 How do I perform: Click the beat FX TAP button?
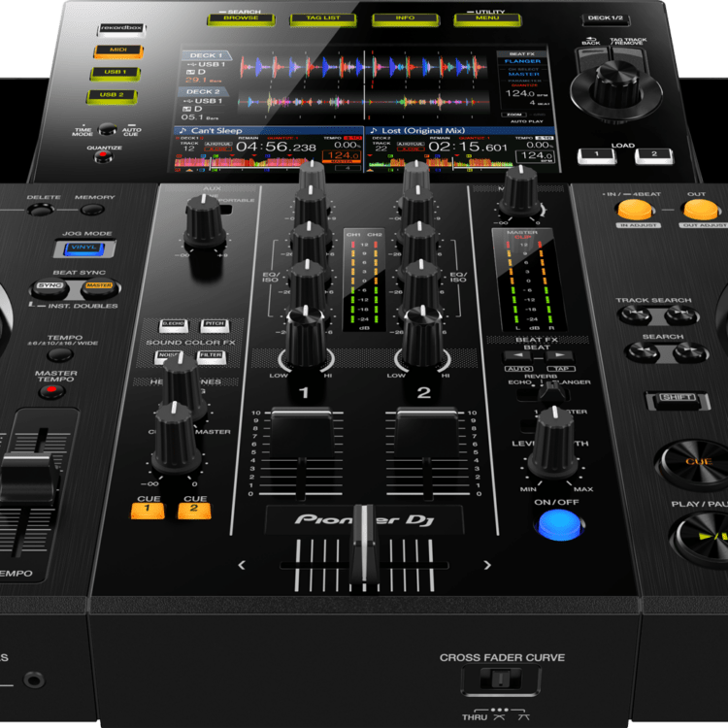point(561,369)
